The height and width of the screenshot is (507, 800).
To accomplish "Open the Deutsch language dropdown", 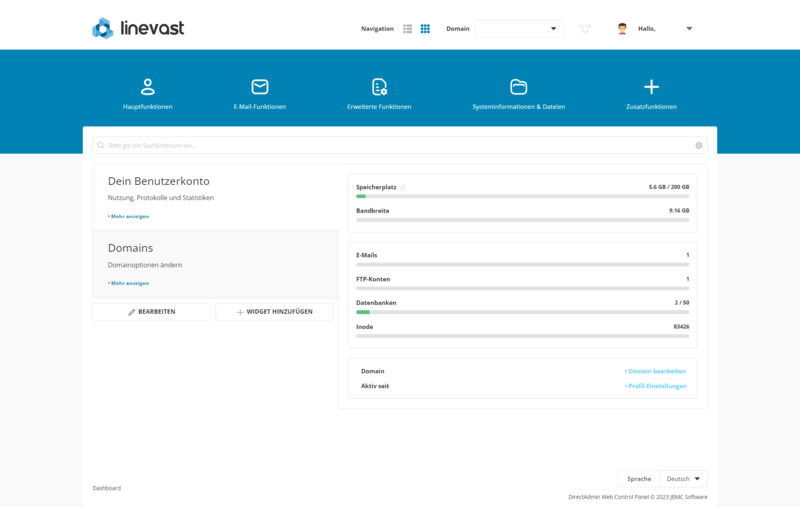I will tap(683, 478).
